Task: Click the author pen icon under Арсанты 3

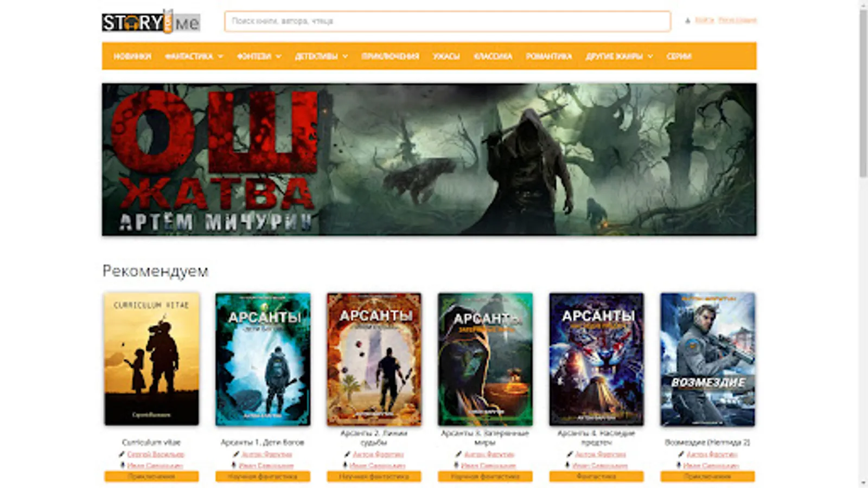Action: click(x=458, y=454)
